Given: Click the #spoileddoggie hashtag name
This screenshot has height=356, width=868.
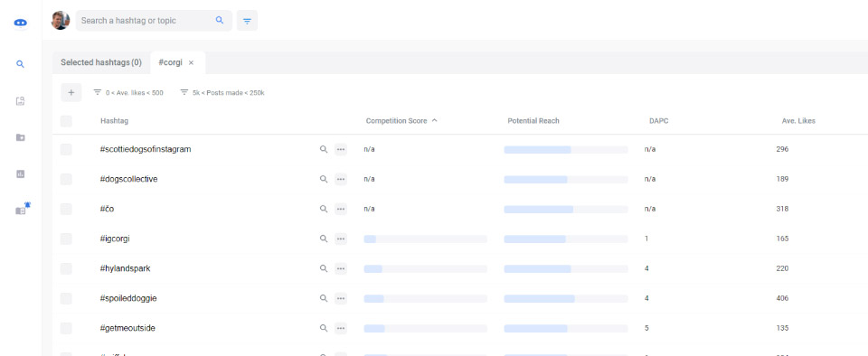Looking at the screenshot, I should click(x=128, y=298).
